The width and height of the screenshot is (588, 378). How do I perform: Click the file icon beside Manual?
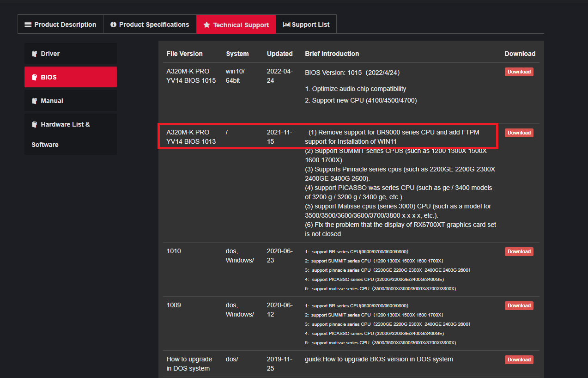[35, 101]
